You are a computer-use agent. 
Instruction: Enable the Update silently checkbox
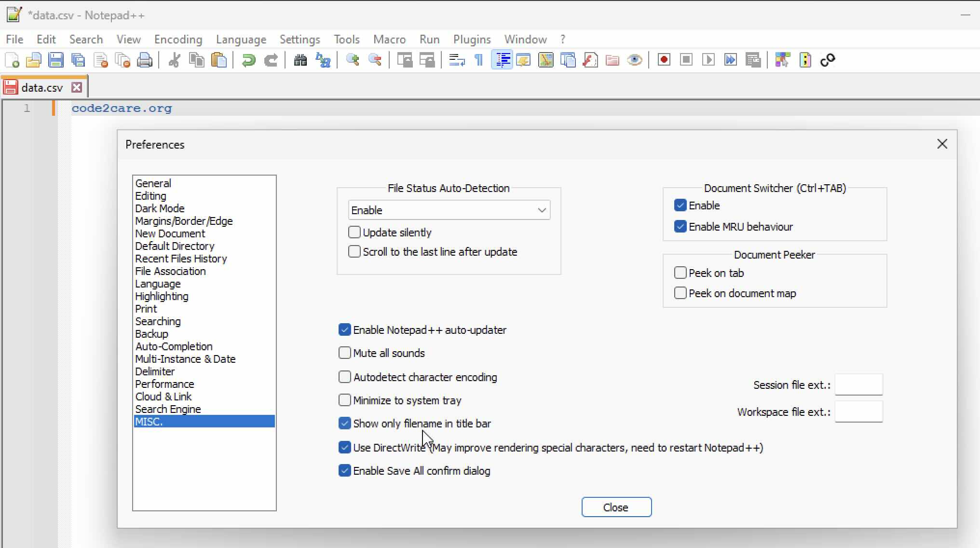coord(354,232)
